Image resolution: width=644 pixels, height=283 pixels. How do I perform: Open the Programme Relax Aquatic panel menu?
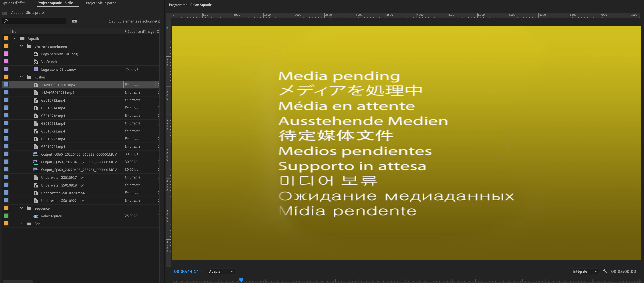[x=216, y=5]
